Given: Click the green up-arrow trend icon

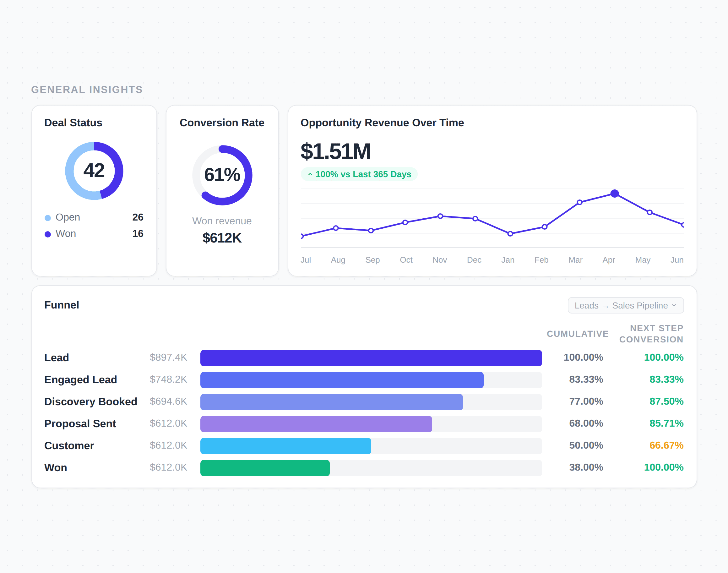Looking at the screenshot, I should (310, 174).
